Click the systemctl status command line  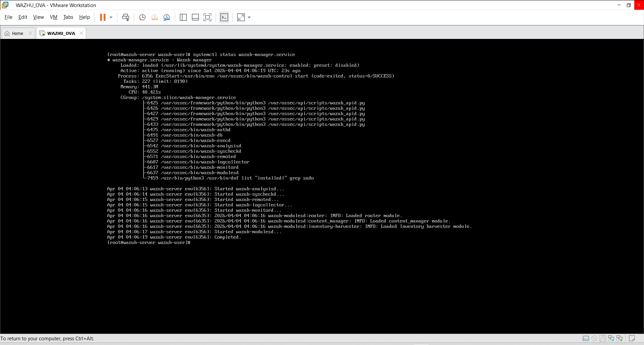(201, 54)
